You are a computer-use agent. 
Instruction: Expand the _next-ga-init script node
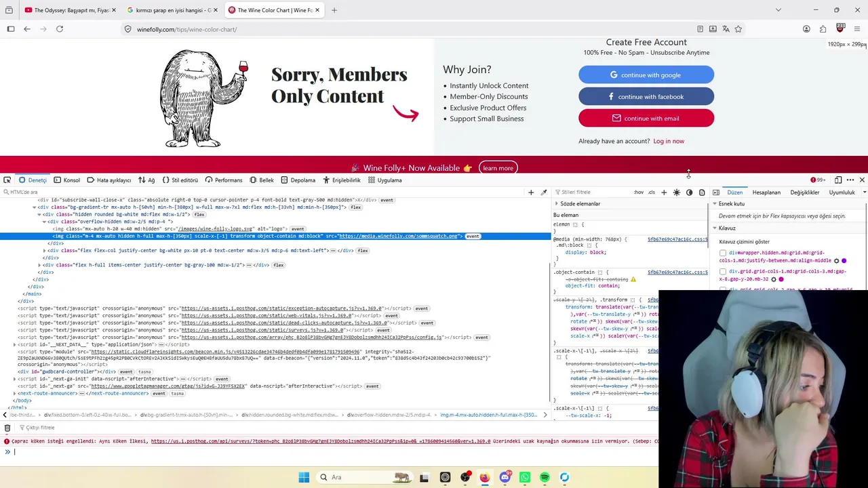(x=15, y=379)
